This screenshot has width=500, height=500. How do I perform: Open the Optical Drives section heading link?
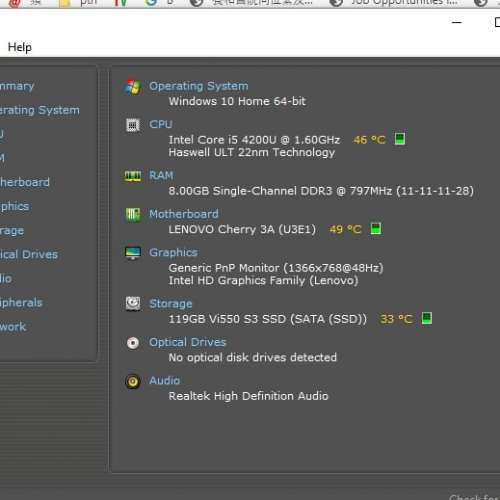click(x=188, y=342)
